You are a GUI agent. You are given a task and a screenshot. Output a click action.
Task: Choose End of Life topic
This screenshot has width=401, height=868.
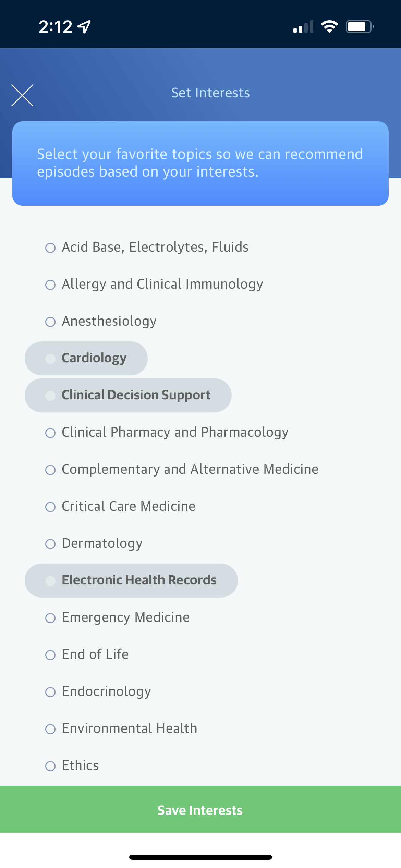point(87,654)
